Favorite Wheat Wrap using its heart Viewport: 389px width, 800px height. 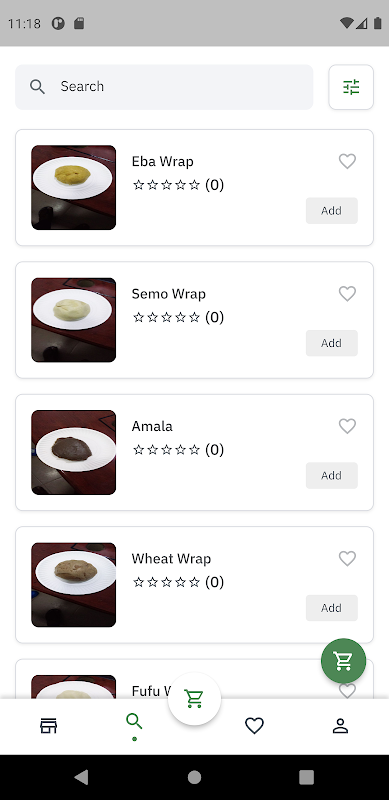347,559
